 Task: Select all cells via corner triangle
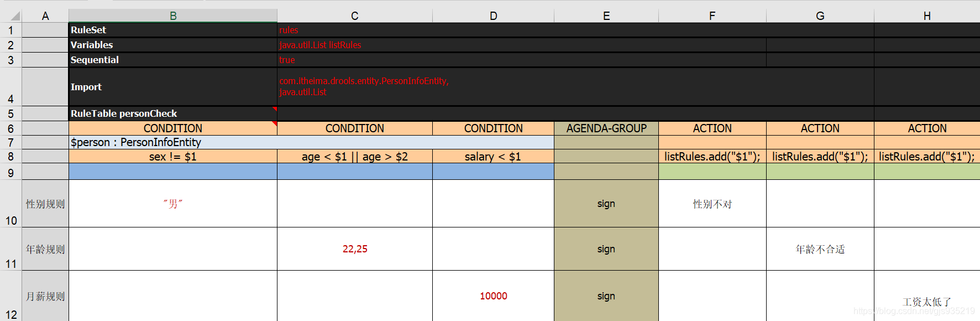pos(11,15)
